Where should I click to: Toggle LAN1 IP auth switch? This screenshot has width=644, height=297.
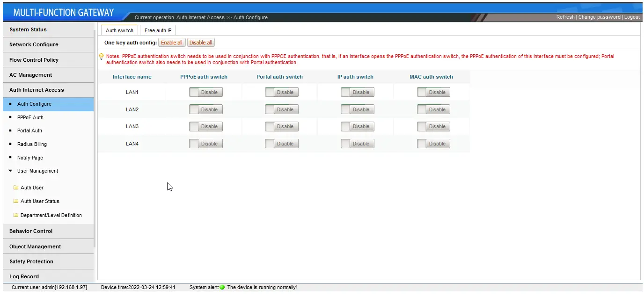[358, 92]
